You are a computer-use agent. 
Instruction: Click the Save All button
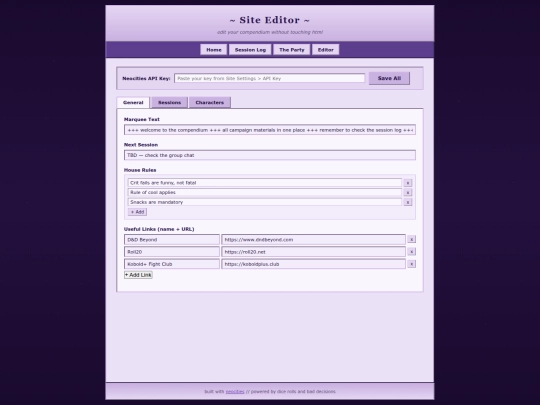pos(389,78)
